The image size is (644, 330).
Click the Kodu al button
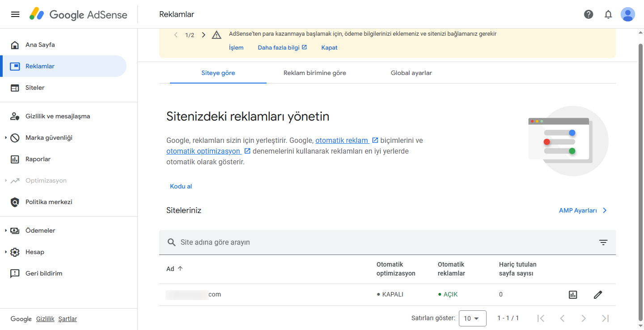pos(181,186)
